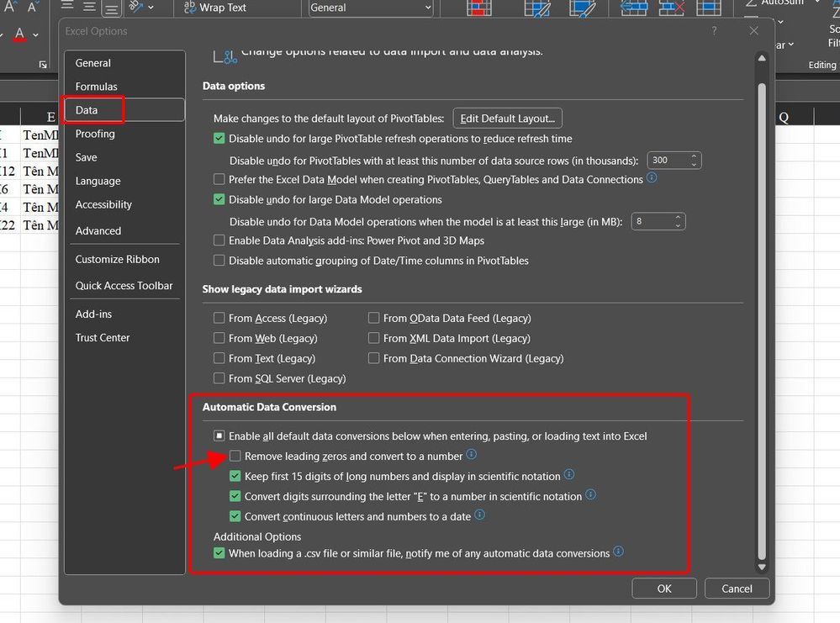Open the Language options category
840x623 pixels.
[124, 181]
